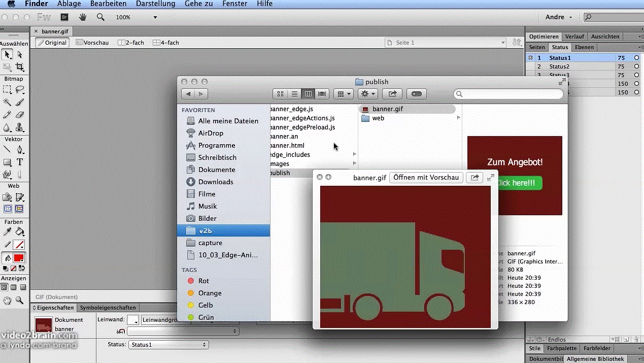Open the Status1 dropdown in properties
Viewport: 644px width, 363px height.
pos(168,345)
